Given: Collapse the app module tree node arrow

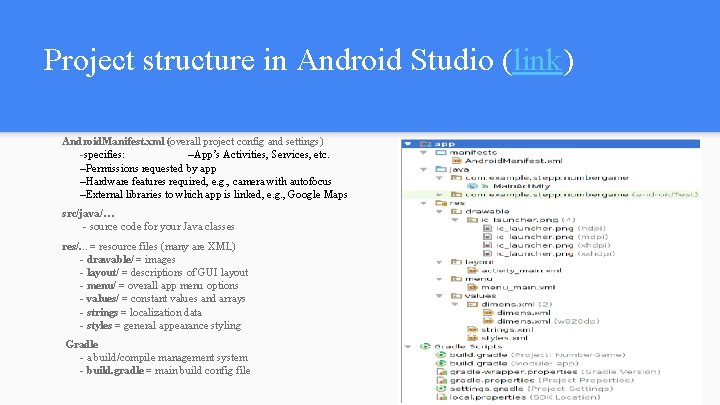Looking at the screenshot, I should 408,144.
